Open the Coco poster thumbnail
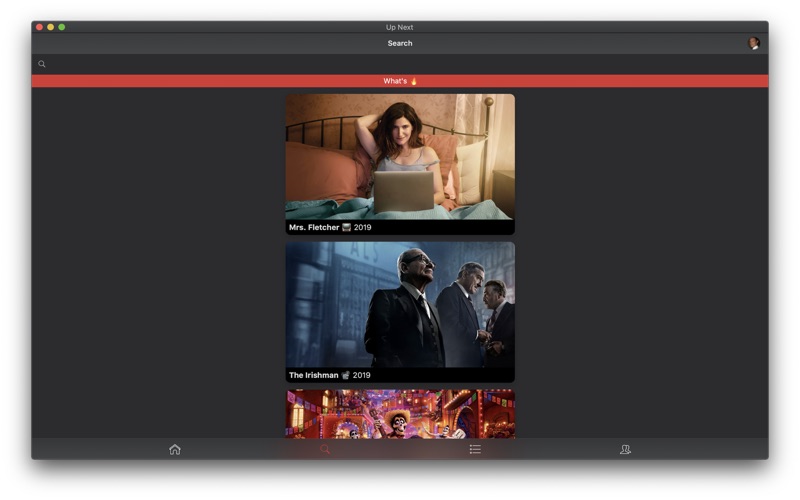800x500 pixels. coord(400,414)
